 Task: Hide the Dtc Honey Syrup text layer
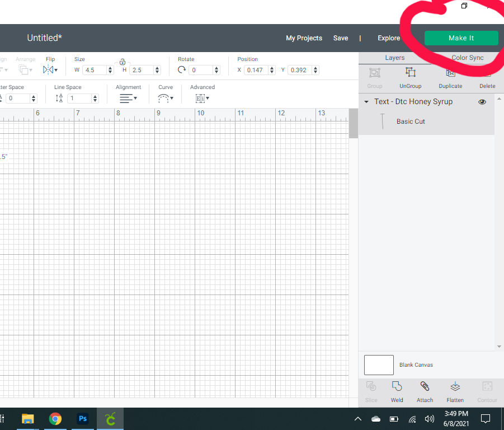[482, 102]
